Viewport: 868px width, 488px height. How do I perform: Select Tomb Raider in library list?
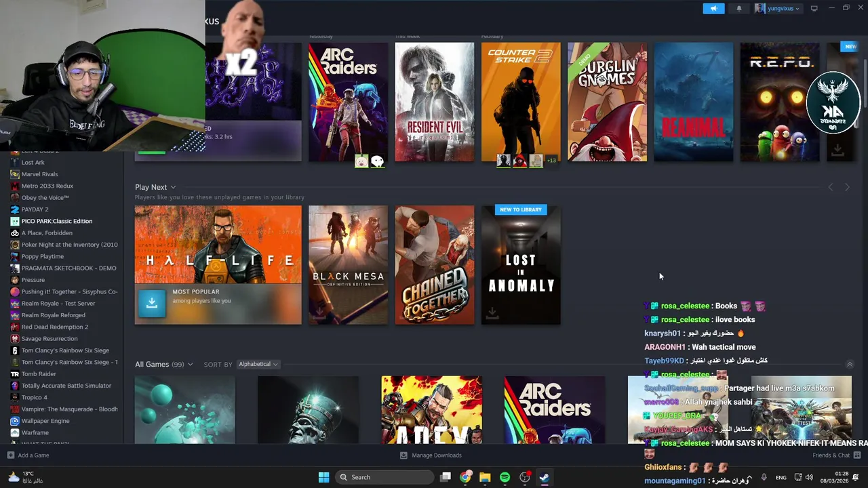tap(39, 373)
